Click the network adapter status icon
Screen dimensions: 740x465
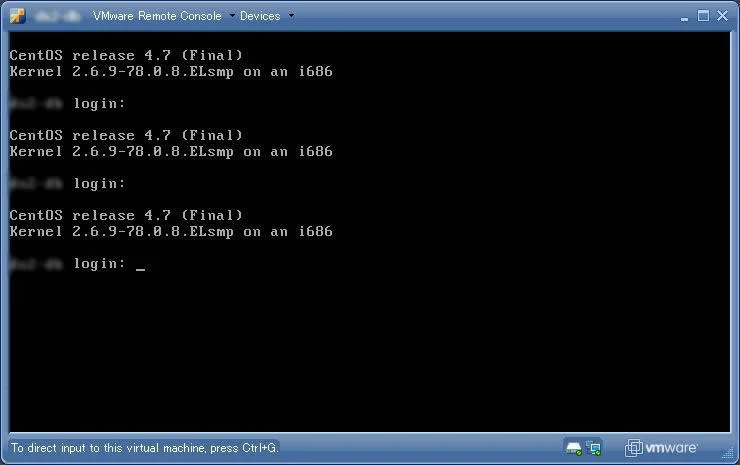coord(594,447)
